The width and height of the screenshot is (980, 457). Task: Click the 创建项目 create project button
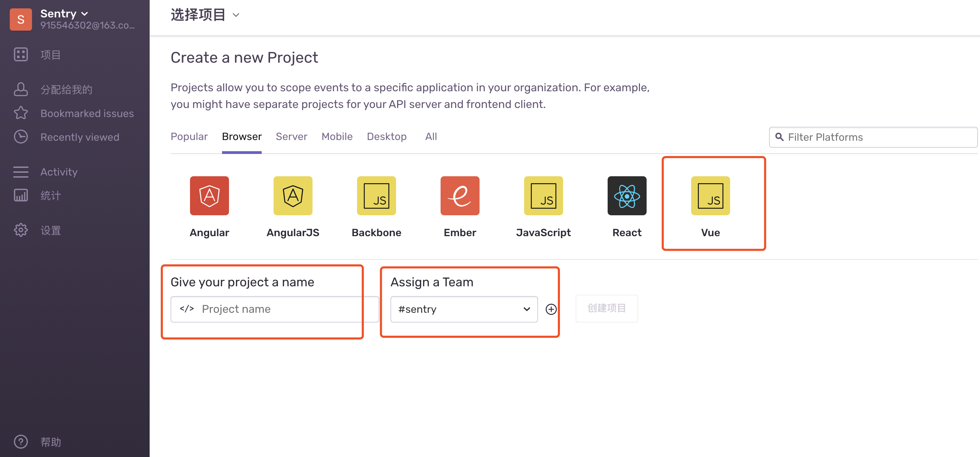pyautogui.click(x=607, y=308)
